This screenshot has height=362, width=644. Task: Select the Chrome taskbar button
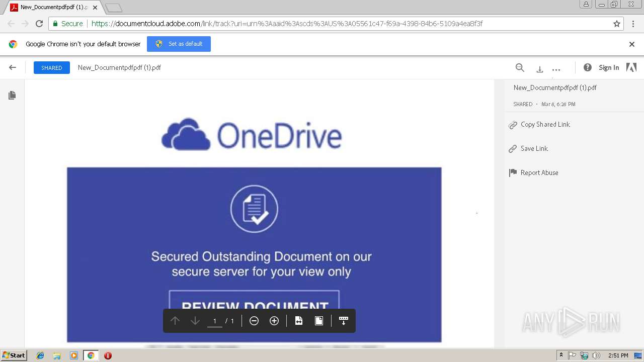(x=91, y=355)
